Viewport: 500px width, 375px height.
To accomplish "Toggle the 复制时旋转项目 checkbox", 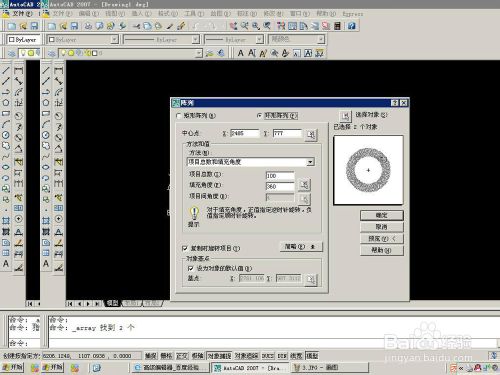I will click(x=185, y=248).
